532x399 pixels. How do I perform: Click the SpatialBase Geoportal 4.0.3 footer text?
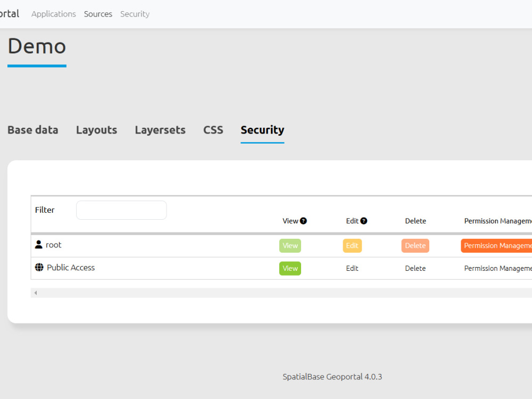(x=332, y=377)
